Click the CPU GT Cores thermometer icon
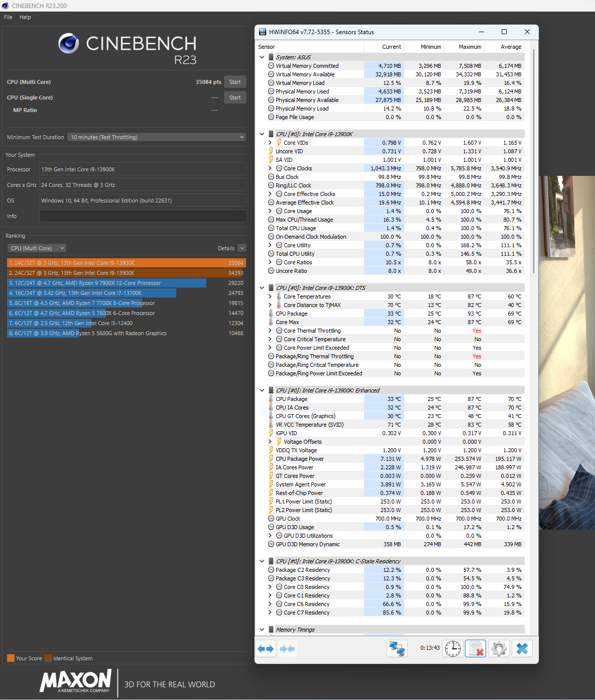The height and width of the screenshot is (700, 595). 271,416
